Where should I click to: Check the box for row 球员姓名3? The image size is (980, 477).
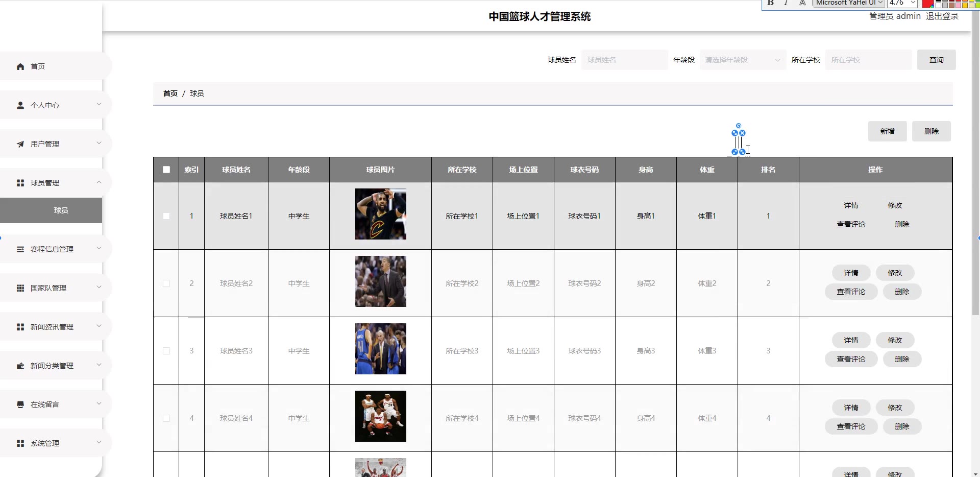[166, 351]
